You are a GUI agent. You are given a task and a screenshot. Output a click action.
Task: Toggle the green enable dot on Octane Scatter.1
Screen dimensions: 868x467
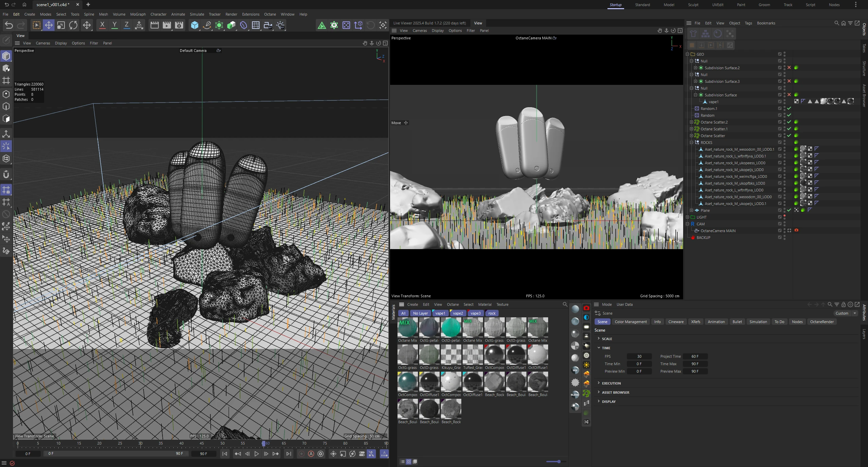797,129
